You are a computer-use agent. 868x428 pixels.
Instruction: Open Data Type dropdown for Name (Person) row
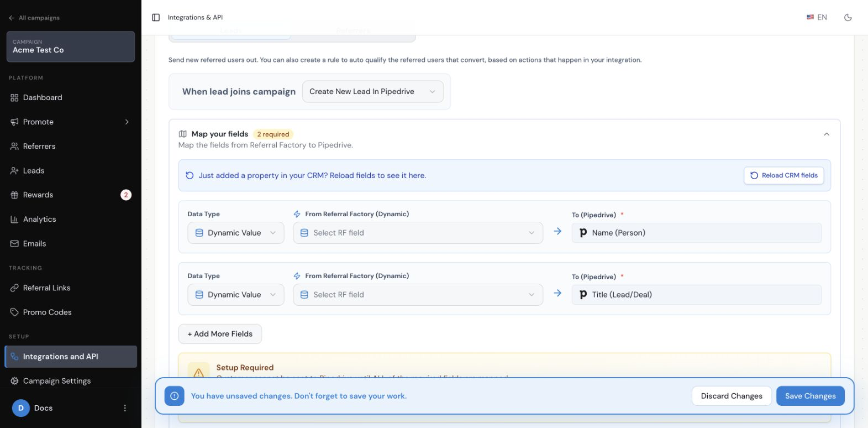coord(236,233)
